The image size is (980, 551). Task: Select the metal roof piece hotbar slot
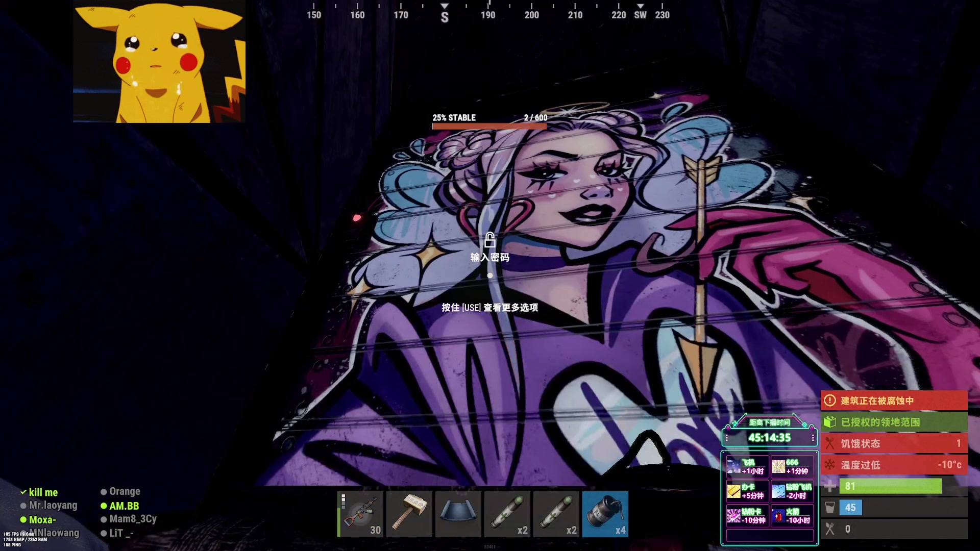tap(458, 514)
